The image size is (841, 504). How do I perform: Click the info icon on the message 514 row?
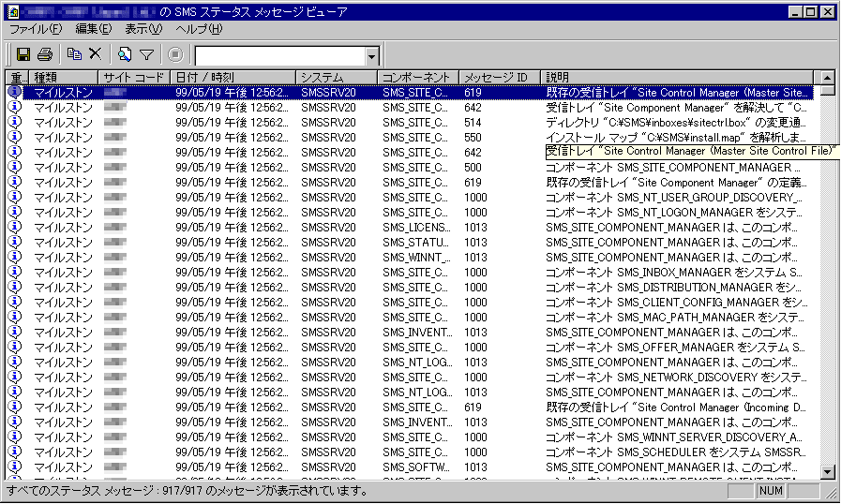(x=15, y=122)
